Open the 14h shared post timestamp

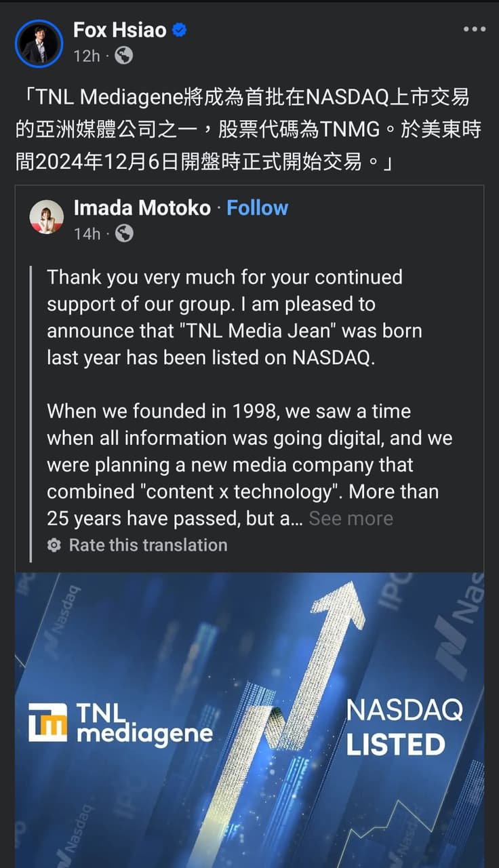pyautogui.click(x=87, y=233)
